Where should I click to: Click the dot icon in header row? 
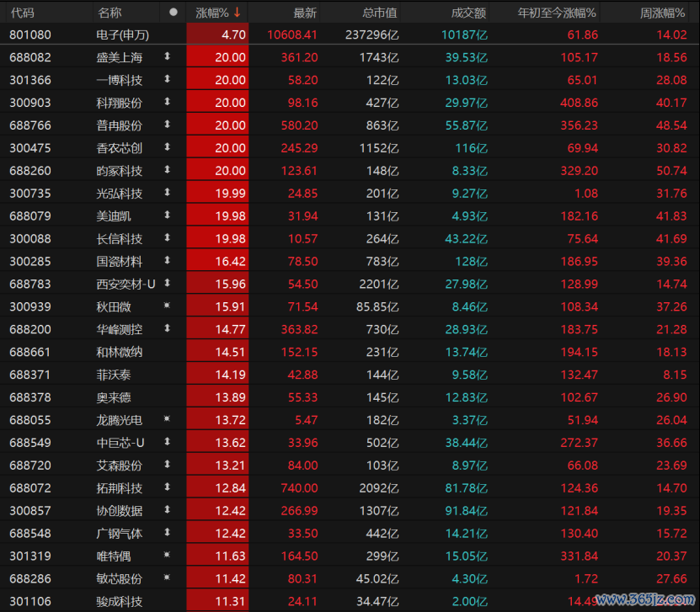tap(174, 13)
